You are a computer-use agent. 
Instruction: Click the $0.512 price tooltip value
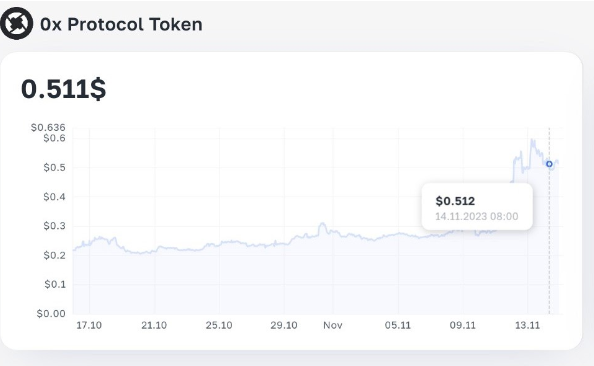click(455, 201)
